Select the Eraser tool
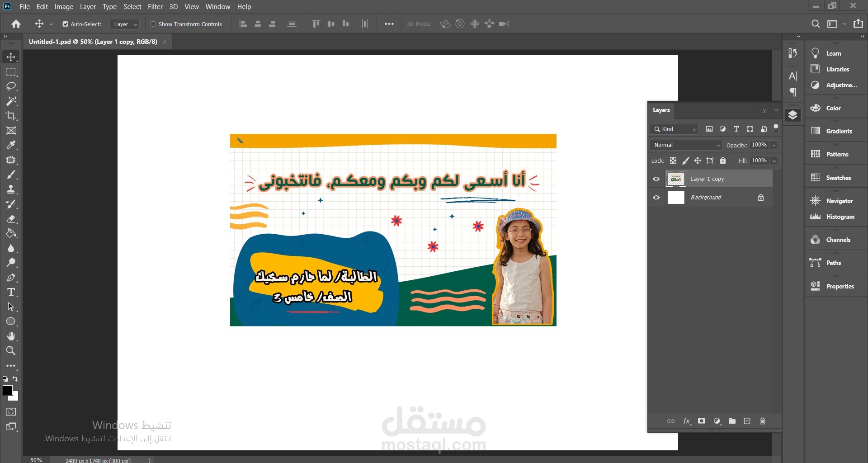Screen dimensions: 868x463 11,219
